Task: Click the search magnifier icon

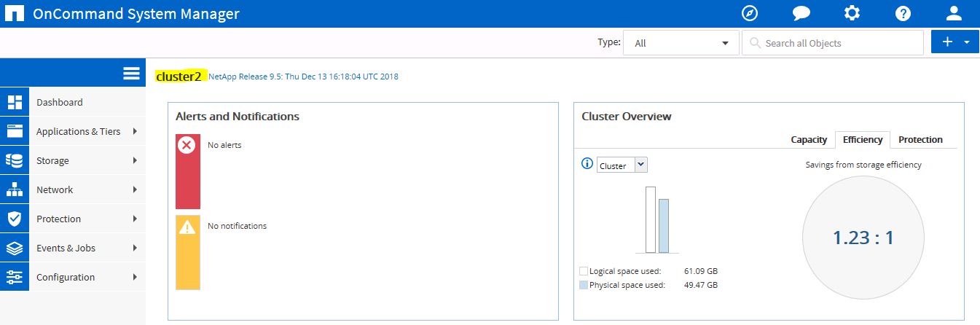Action: click(x=755, y=43)
